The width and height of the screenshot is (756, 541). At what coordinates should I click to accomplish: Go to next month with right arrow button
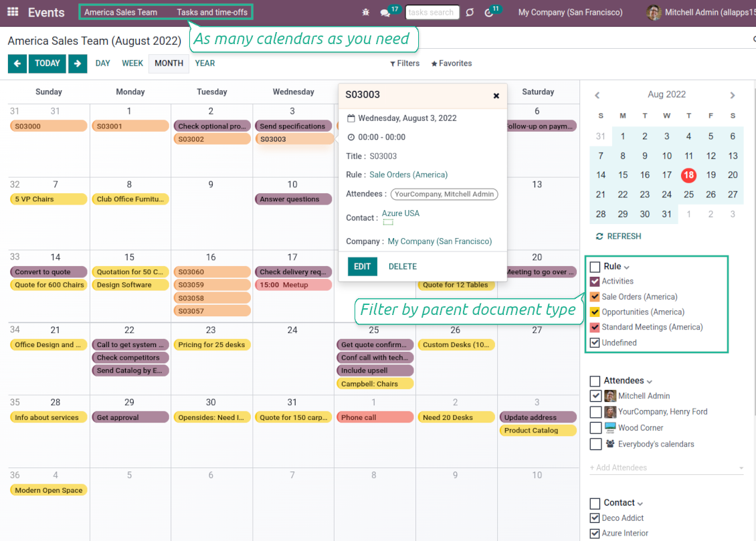pyautogui.click(x=78, y=64)
